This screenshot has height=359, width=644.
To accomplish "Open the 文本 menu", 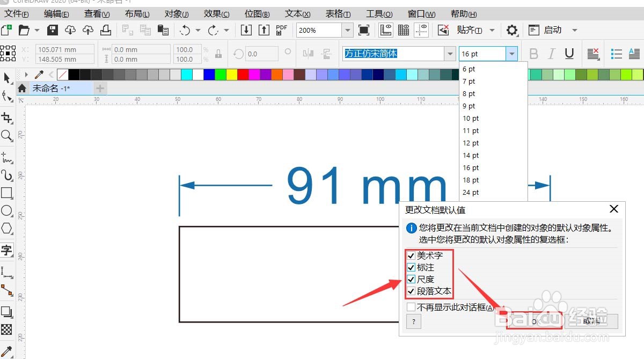I will (x=297, y=14).
